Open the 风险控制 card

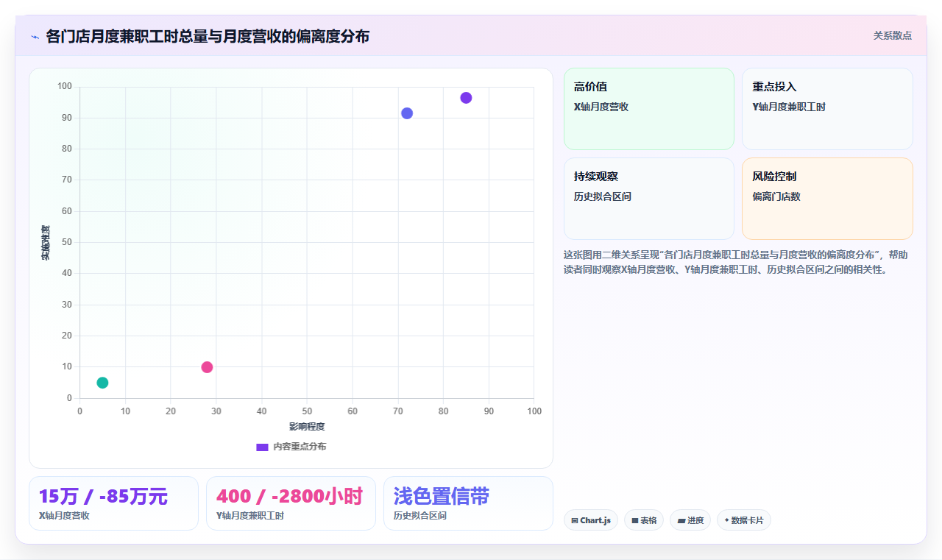pos(827,199)
